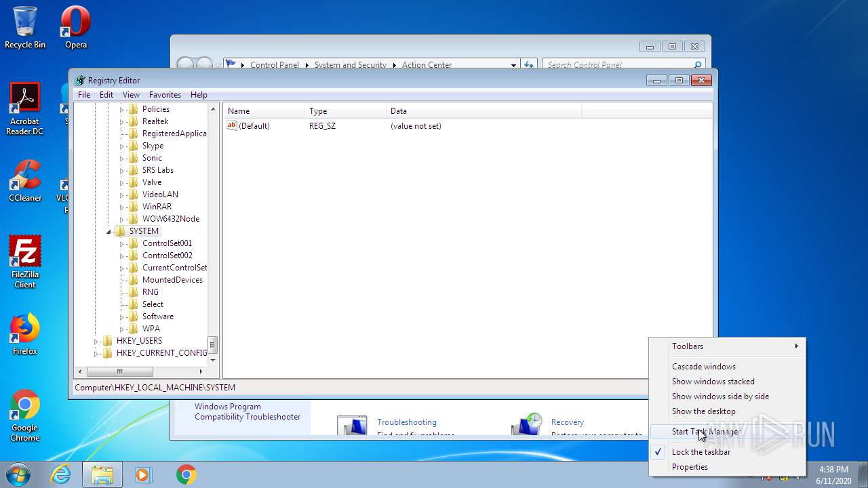Open the Help menu in Registry Editor
The height and width of the screenshot is (488, 868).
pyautogui.click(x=199, y=95)
